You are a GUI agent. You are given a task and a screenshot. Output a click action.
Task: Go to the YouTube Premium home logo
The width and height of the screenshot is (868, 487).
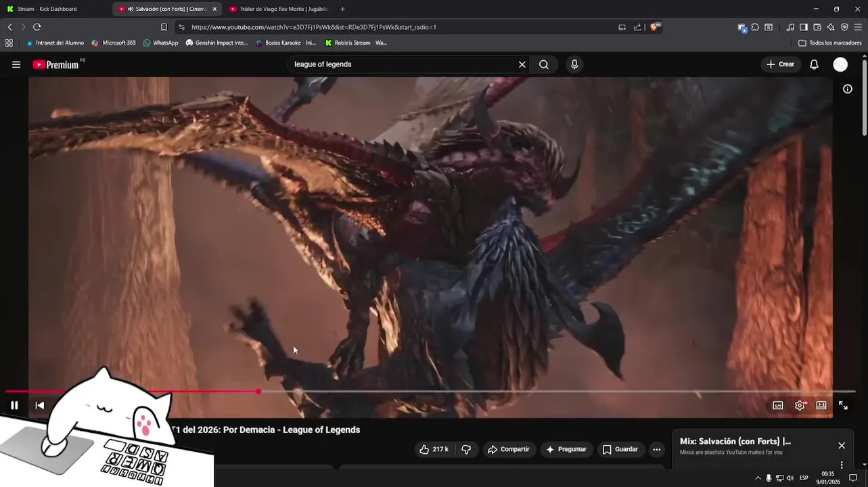[55, 64]
